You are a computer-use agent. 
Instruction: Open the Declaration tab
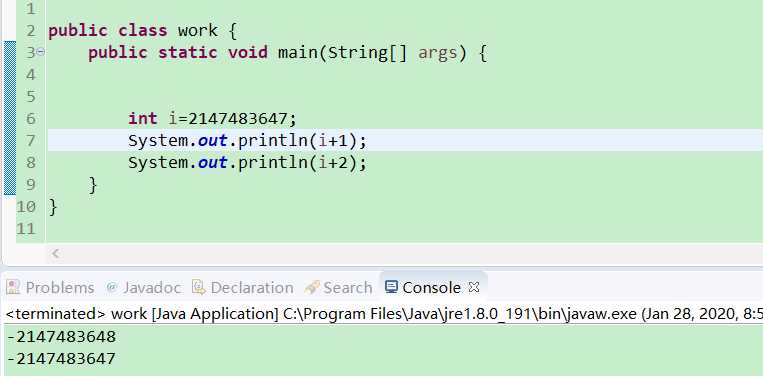click(x=243, y=287)
